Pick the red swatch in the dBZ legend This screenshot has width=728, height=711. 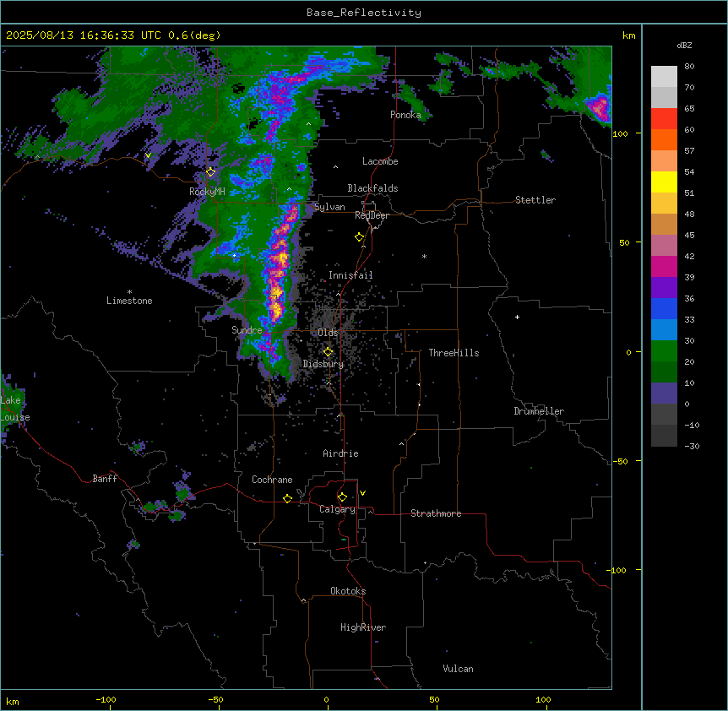click(x=664, y=118)
